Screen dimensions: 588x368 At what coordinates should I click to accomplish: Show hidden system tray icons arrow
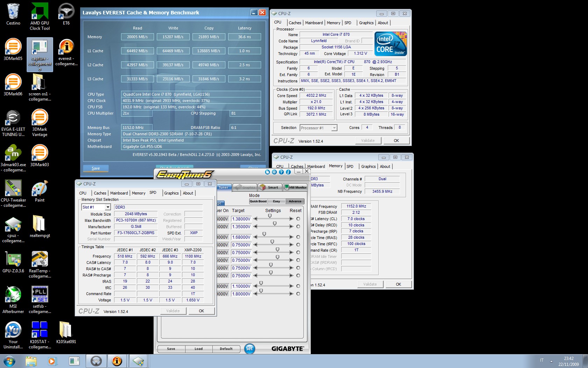click(x=551, y=361)
